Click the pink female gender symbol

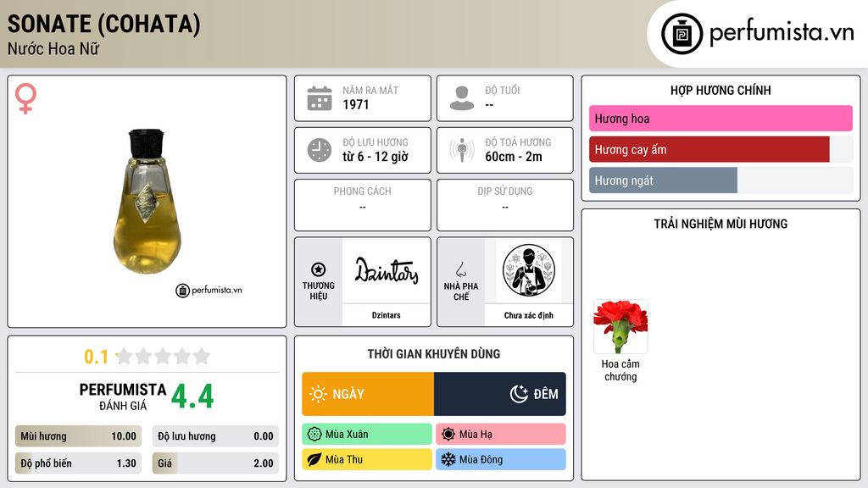coord(25,98)
